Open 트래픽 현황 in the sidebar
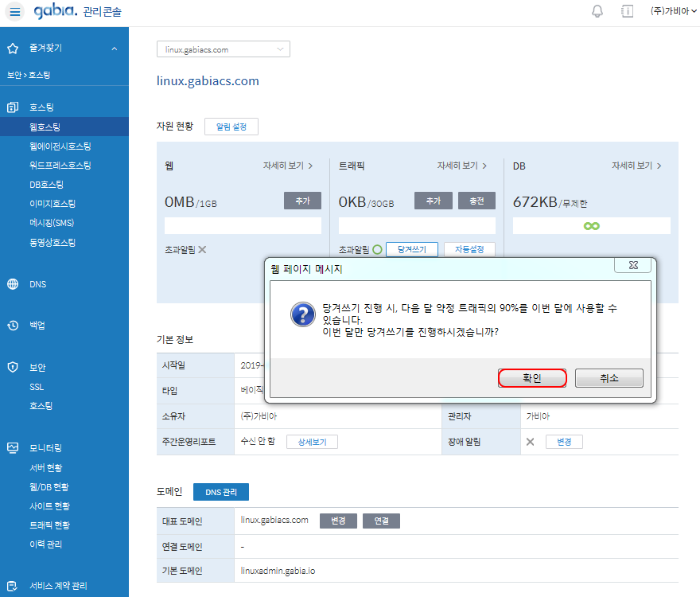 pyautogui.click(x=49, y=525)
